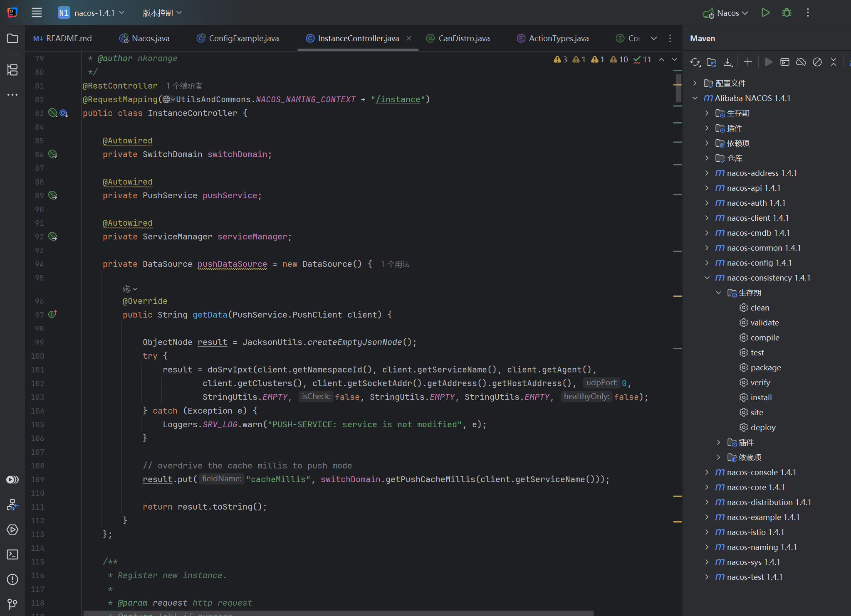Screen dimensions: 851x616
Task: Open the Problems tool window icon
Action: click(x=12, y=579)
